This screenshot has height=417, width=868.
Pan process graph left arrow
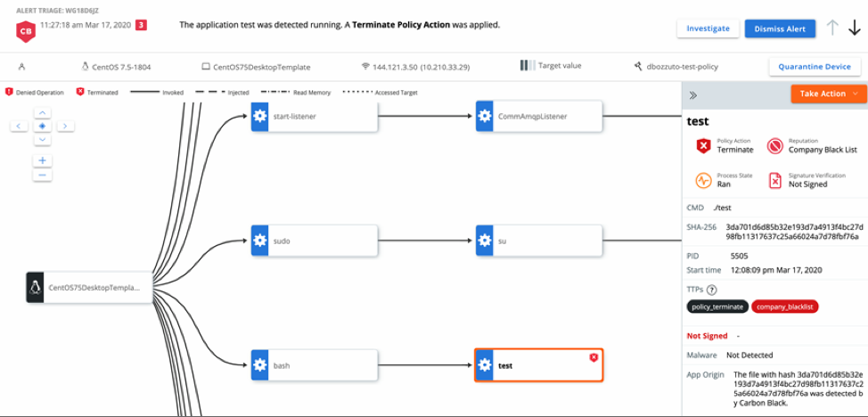click(19, 127)
